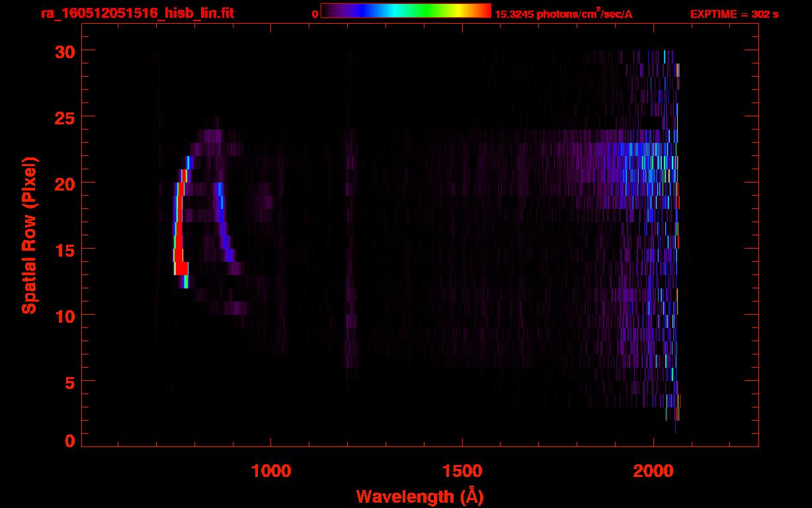Screen dimensions: 812x508
Task: Click the x-axis tick label 2000
Action: [x=653, y=470]
